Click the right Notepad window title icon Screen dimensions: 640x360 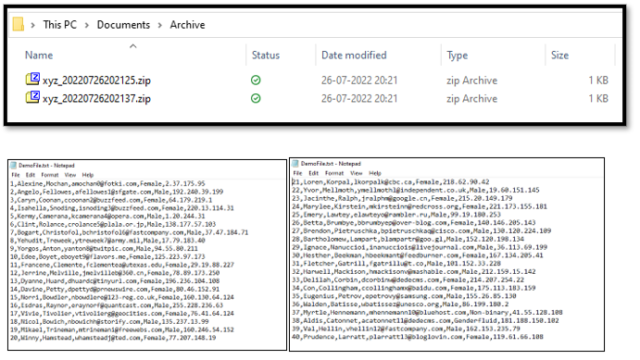coord(296,163)
